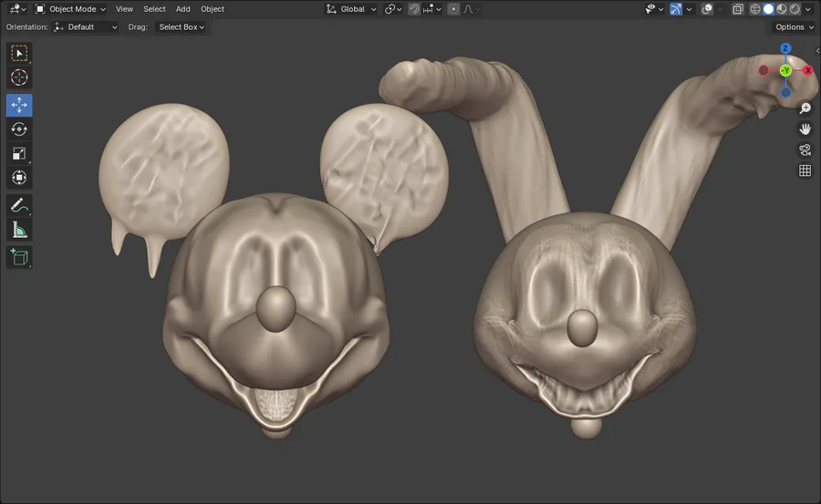This screenshot has height=504, width=821.
Task: Select the Select Box tool
Action: 19,54
